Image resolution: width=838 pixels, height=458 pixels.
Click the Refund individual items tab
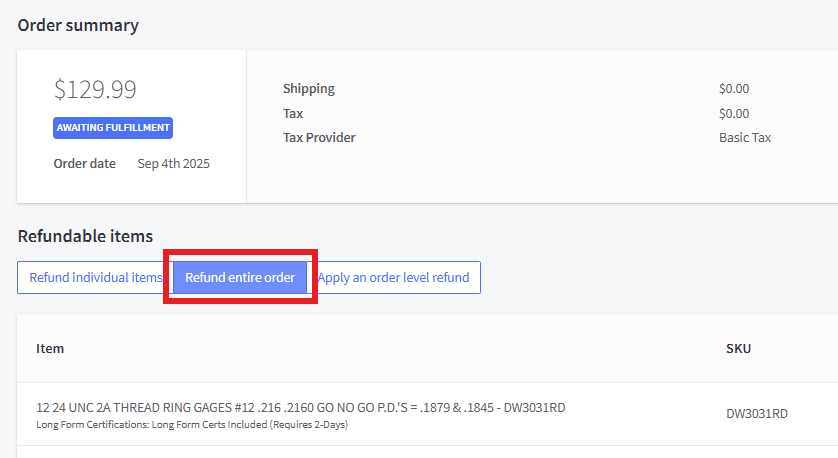[x=94, y=277]
